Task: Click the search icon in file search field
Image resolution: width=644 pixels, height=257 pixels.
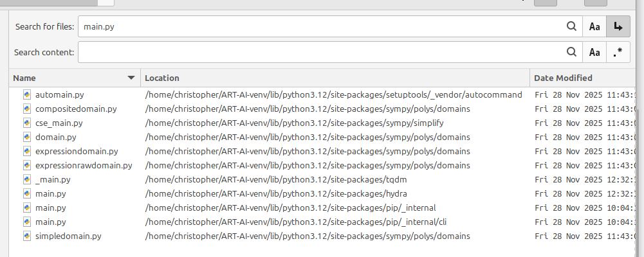Action: click(x=571, y=26)
